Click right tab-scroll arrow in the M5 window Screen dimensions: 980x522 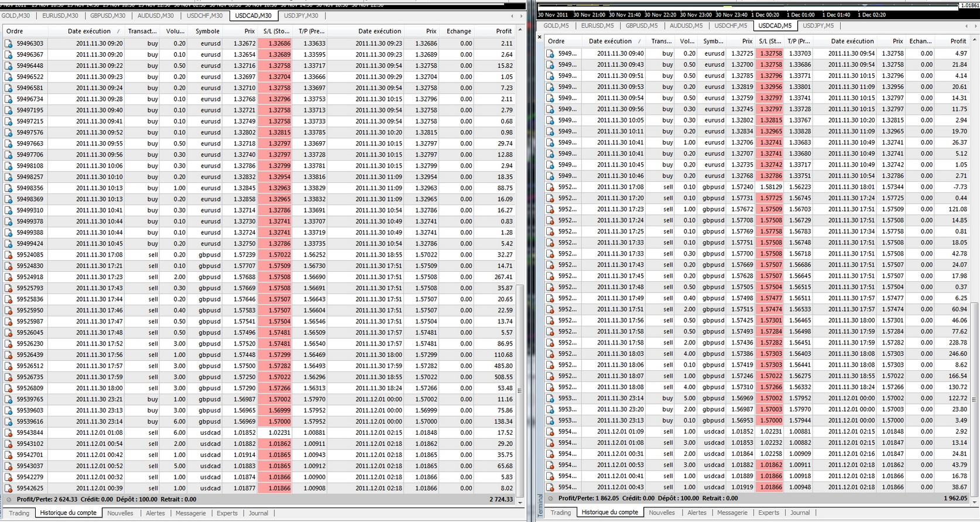[x=975, y=26]
